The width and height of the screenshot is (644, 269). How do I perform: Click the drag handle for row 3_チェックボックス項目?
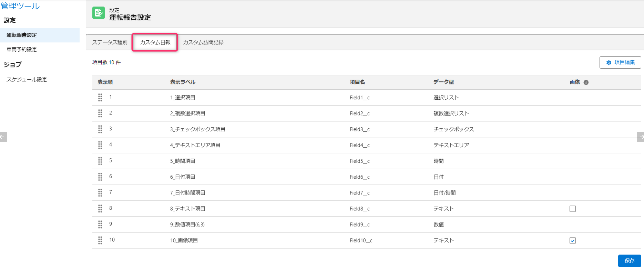pos(100,129)
